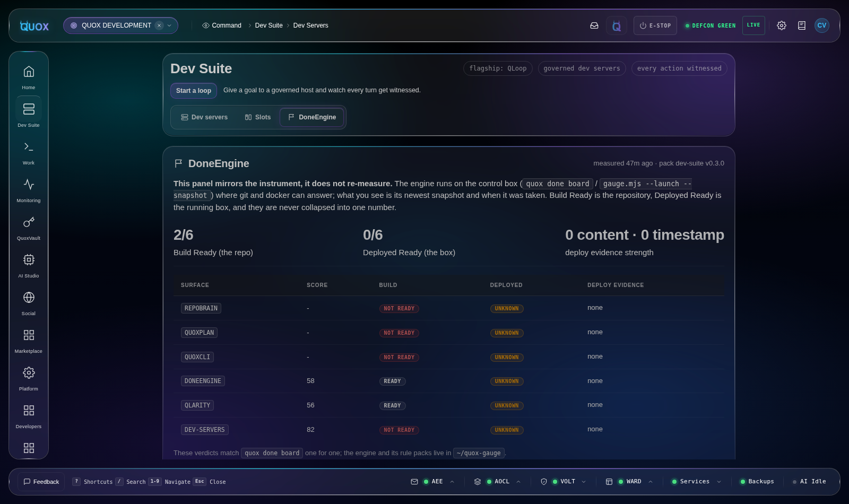This screenshot has height=504, width=849.
Task: Open settings gear in top bar
Action: click(782, 25)
